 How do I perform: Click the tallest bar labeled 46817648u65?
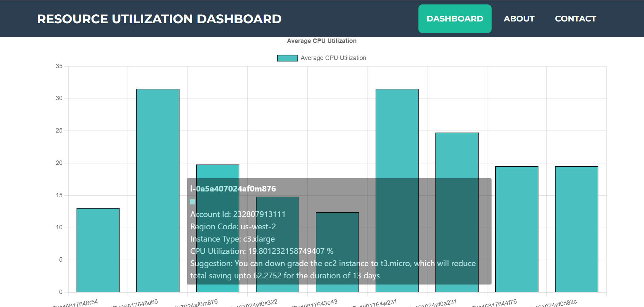[158, 187]
